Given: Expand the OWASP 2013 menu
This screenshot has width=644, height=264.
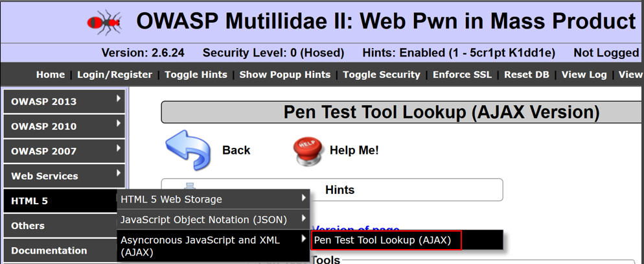Looking at the screenshot, I should (x=65, y=101).
